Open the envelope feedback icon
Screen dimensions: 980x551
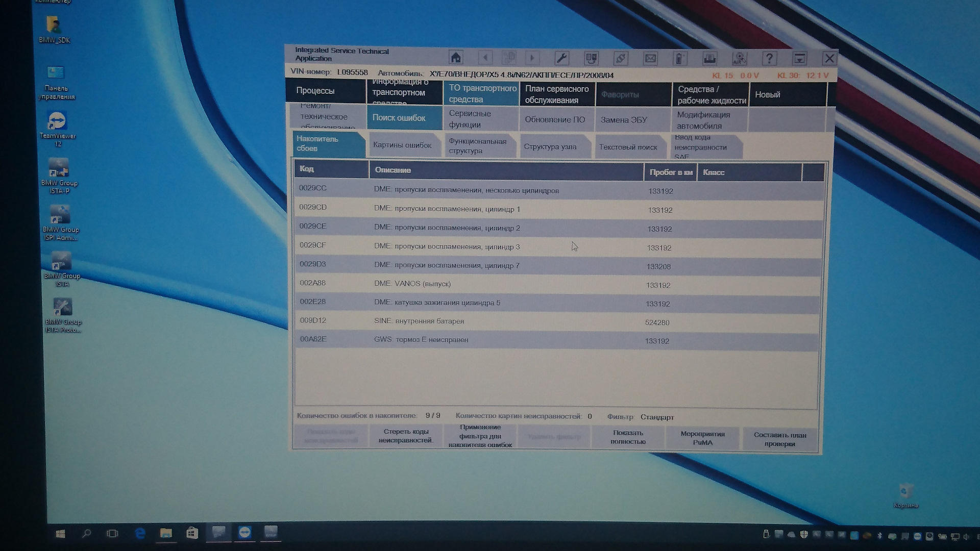pos(650,58)
